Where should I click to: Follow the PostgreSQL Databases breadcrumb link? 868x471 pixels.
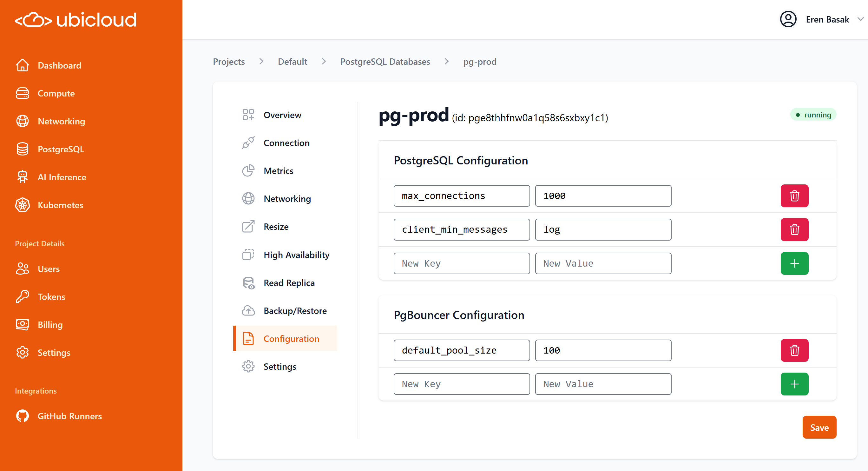[385, 62]
